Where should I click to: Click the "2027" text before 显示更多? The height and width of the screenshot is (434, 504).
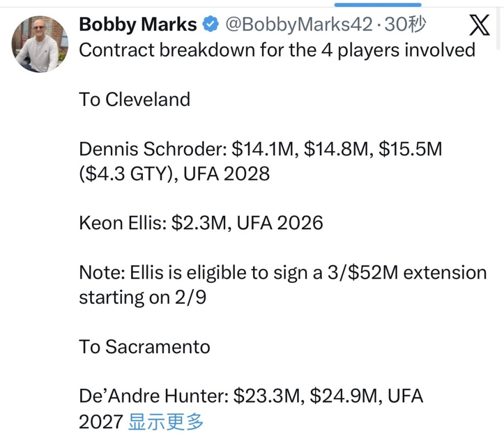pos(101,421)
